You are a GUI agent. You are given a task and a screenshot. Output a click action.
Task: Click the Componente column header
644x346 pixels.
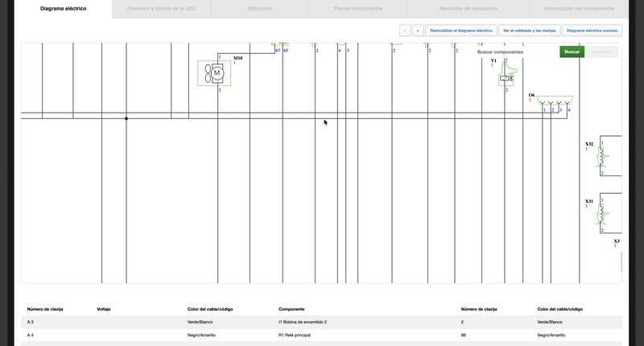[291, 309]
